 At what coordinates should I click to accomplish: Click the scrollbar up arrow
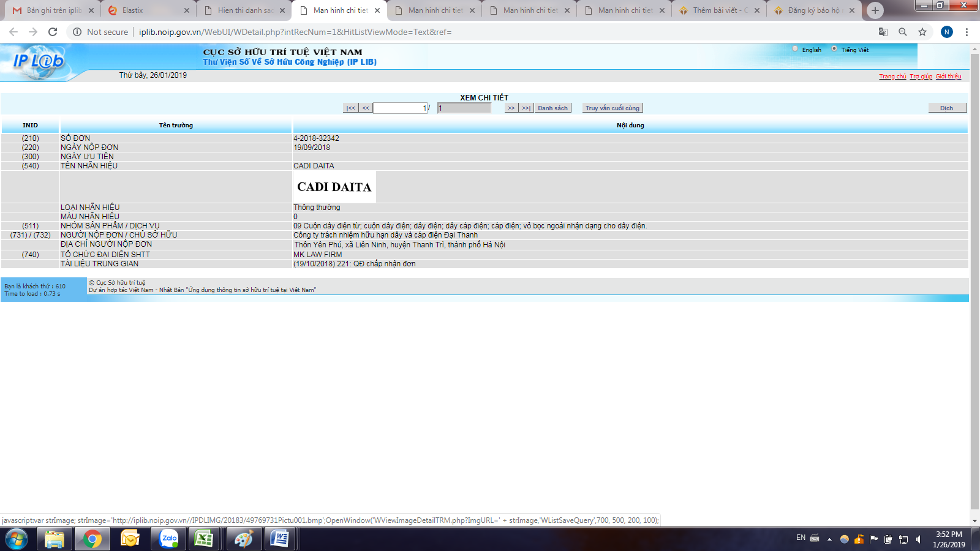click(x=974, y=48)
